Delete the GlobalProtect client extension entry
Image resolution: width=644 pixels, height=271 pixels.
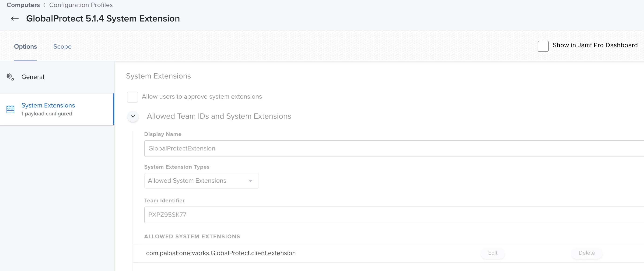587,253
